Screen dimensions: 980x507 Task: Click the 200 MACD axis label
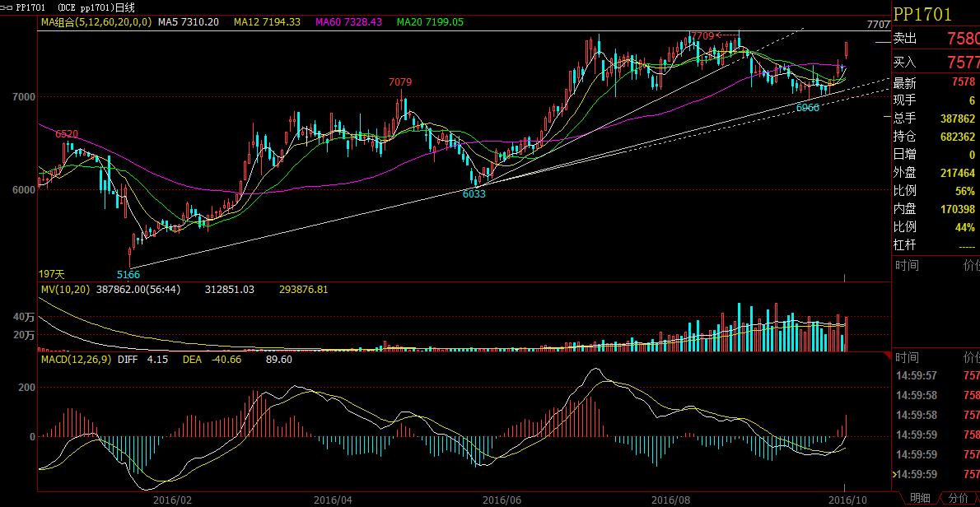pos(27,388)
